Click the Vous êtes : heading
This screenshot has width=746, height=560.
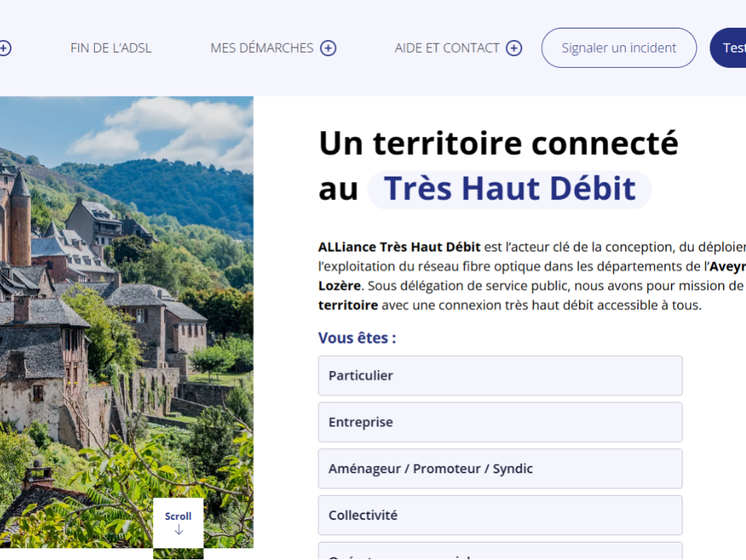click(x=357, y=338)
